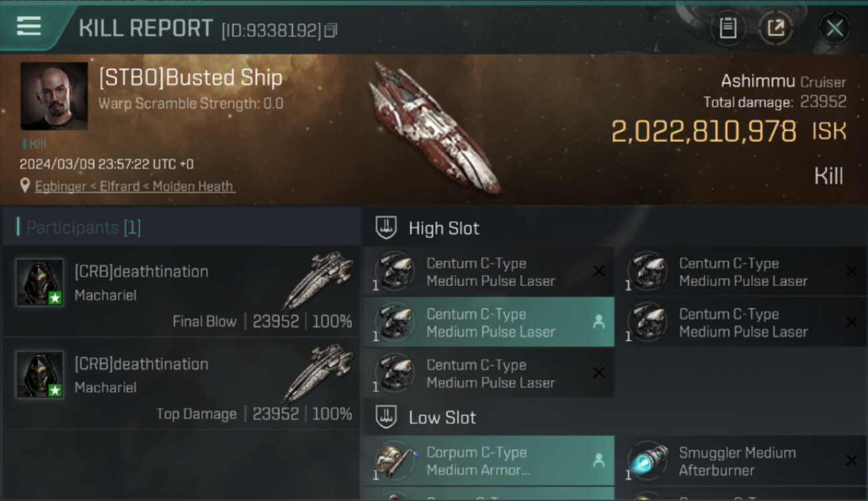Open Final Blow deathtination portrait
The image size is (868, 501).
(x=40, y=283)
